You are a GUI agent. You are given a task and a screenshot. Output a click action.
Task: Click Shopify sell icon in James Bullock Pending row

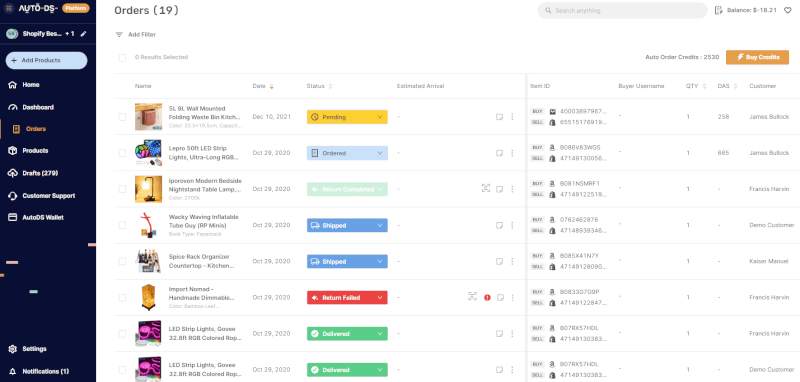point(552,122)
